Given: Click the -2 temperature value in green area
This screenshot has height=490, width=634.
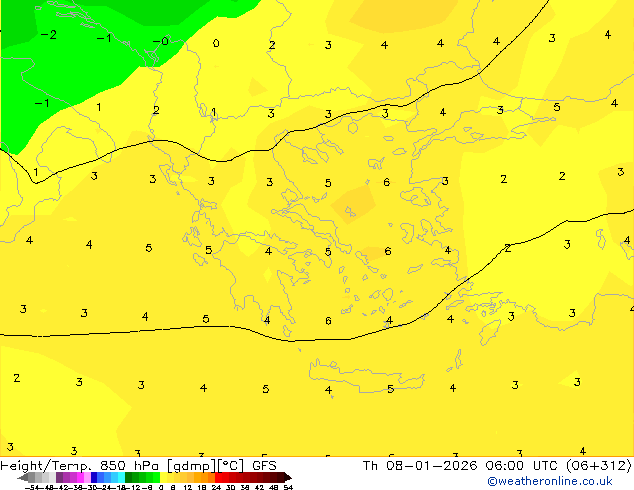Looking at the screenshot, I should pyautogui.click(x=49, y=35).
